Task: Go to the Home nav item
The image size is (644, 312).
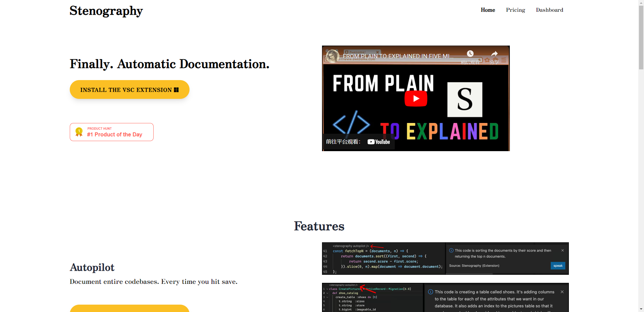Action: [x=488, y=10]
